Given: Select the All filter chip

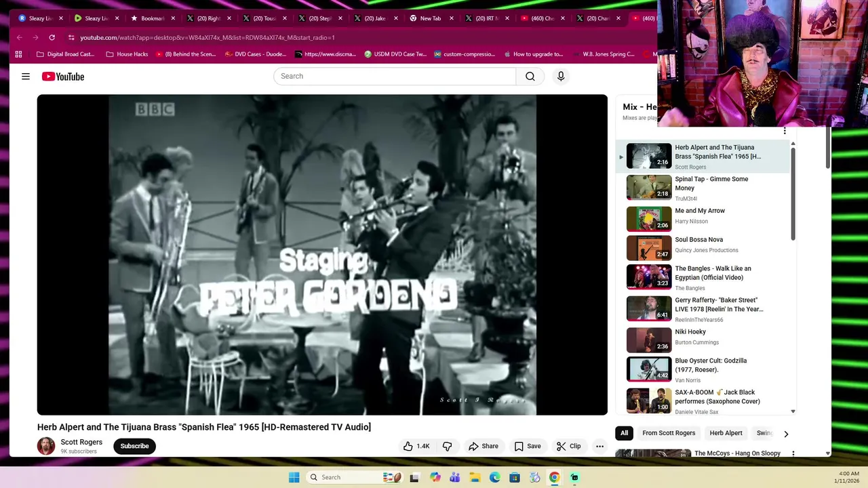Looking at the screenshot, I should tap(624, 433).
